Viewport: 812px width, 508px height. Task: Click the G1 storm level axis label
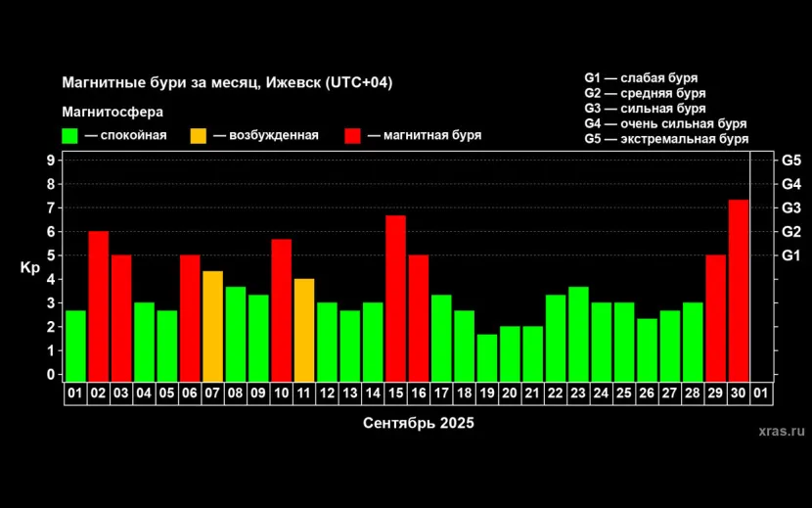pos(790,255)
